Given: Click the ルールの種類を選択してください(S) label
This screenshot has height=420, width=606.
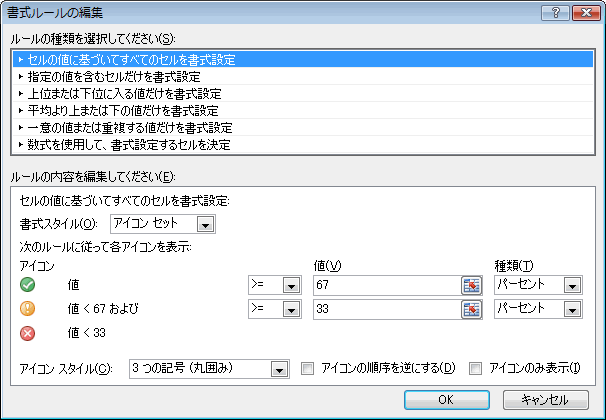Looking at the screenshot, I should (93, 39).
